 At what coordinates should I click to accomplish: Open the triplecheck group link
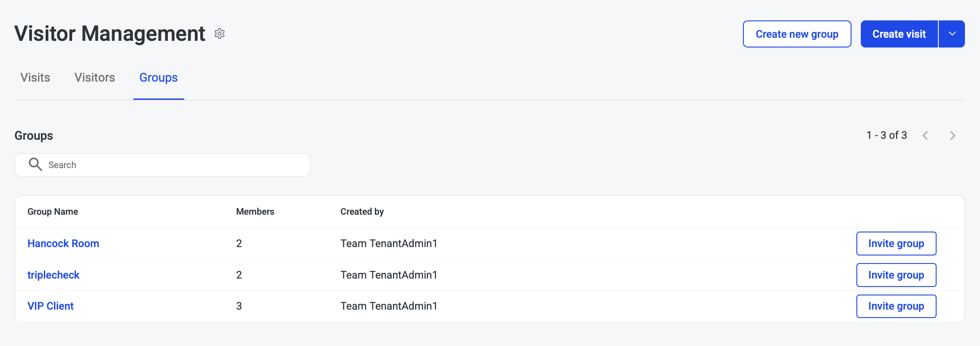coord(53,275)
